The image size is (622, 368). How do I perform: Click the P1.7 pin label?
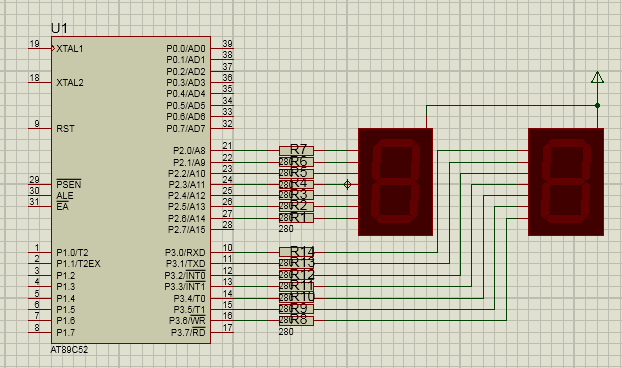pyautogui.click(x=65, y=332)
